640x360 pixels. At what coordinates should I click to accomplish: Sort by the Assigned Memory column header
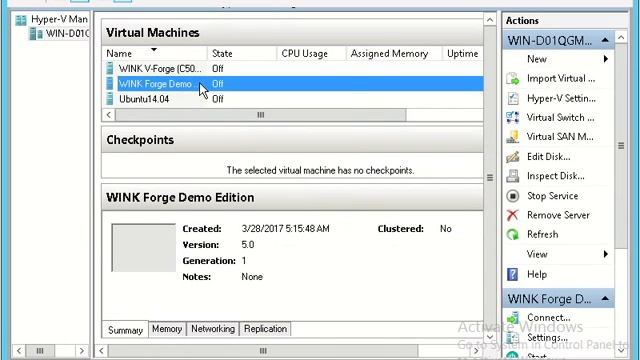[x=394, y=53]
